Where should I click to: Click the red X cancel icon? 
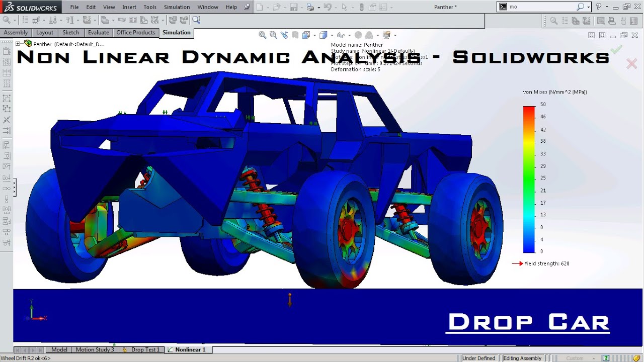(x=631, y=63)
